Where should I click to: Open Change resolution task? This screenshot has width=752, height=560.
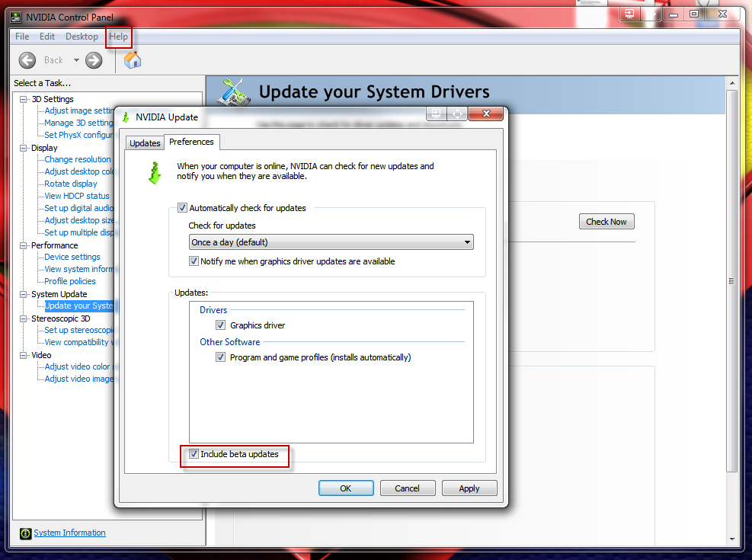[78, 160]
